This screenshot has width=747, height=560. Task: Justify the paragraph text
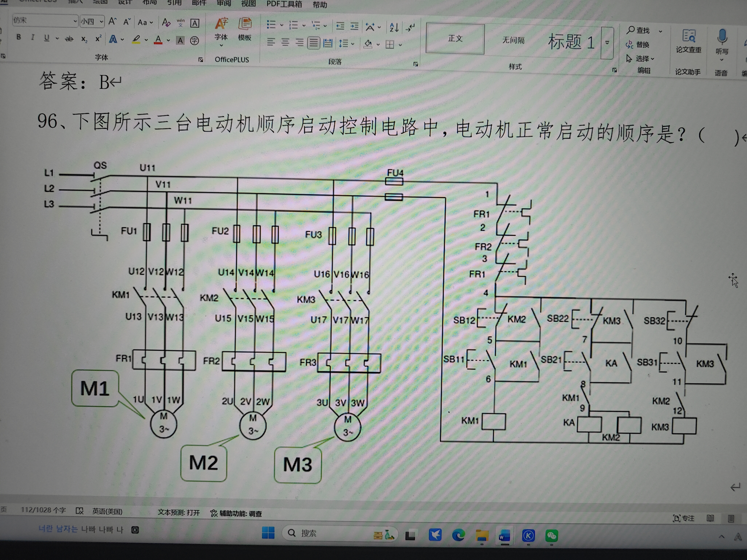coord(314,43)
